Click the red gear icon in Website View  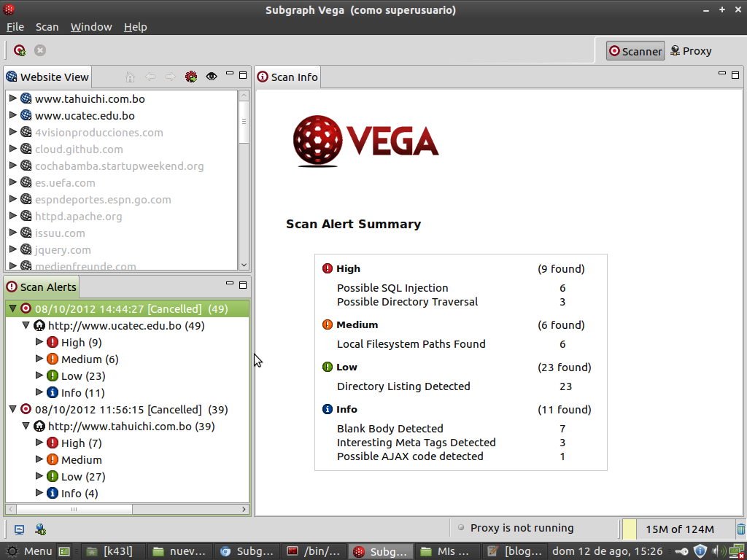(191, 77)
